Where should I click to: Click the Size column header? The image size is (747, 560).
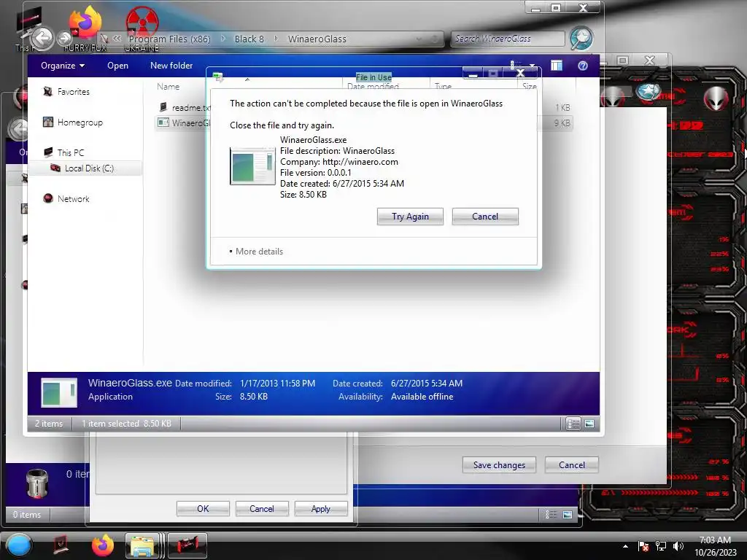pos(529,87)
